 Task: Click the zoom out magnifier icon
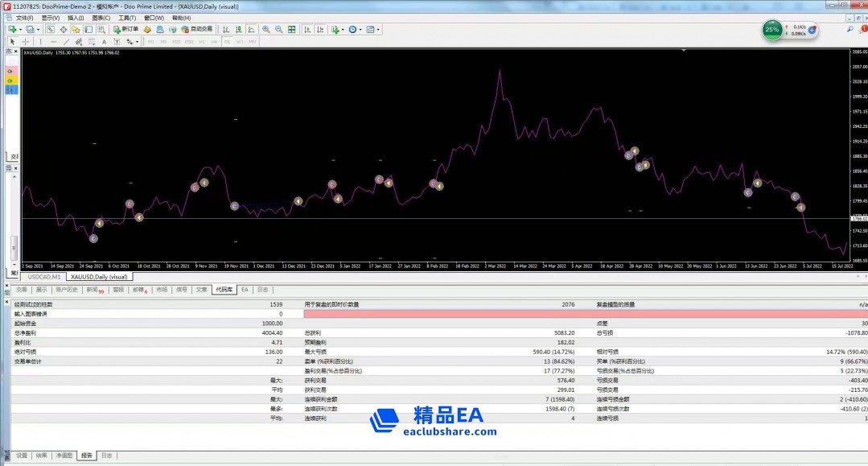[278, 30]
